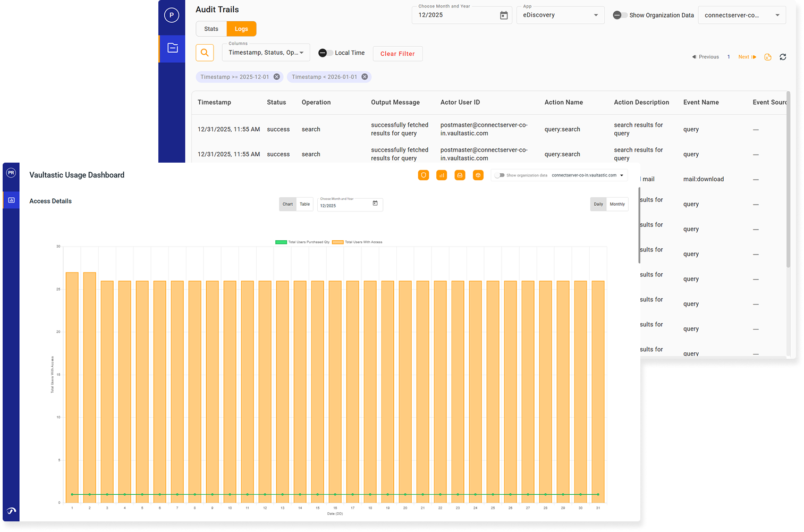
Task: Open the folder icon in blue sidebar
Action: 173,48
